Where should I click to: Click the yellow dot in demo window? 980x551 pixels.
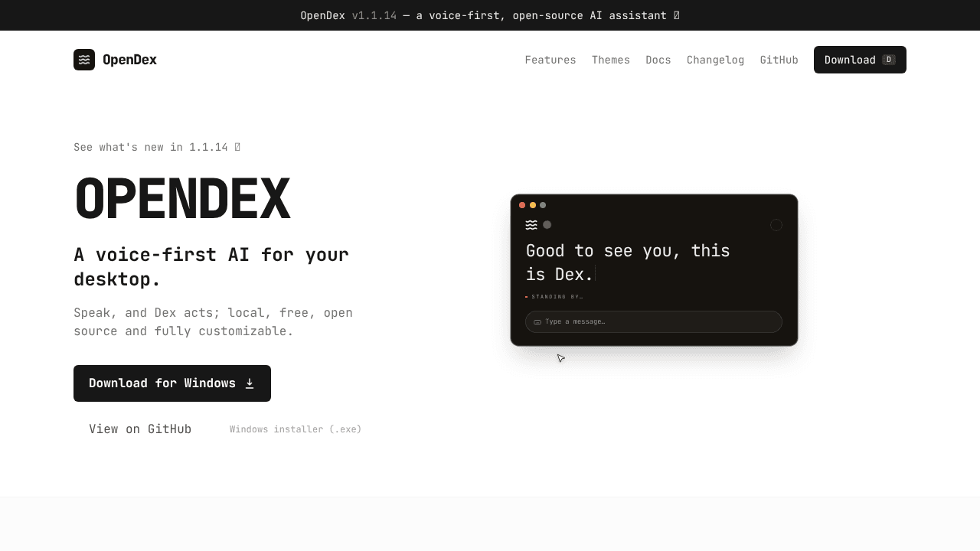533,205
